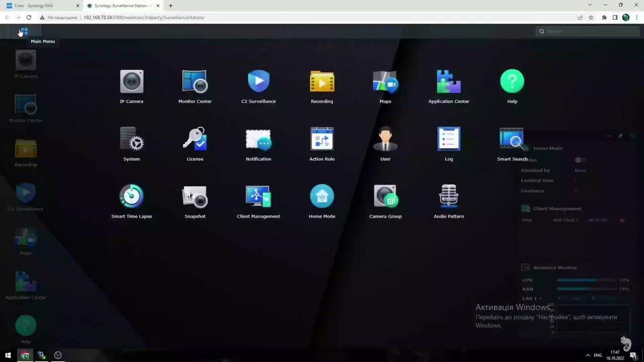
Task: Open Audio Pattern
Action: point(449,201)
